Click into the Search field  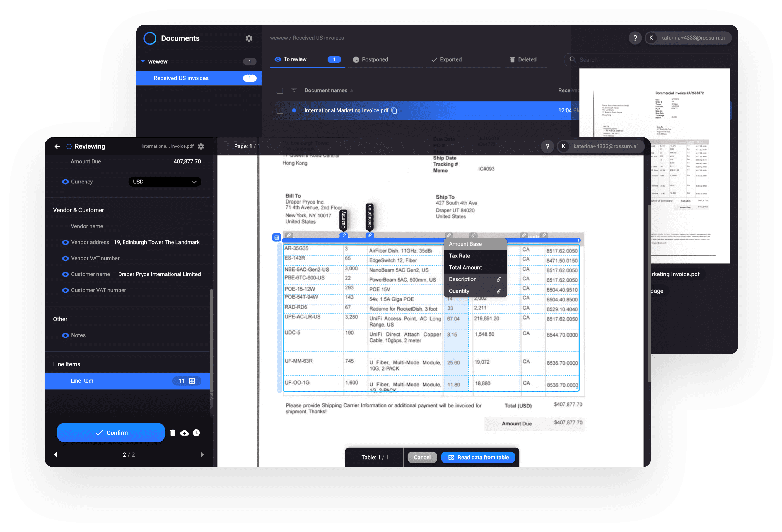[648, 60]
